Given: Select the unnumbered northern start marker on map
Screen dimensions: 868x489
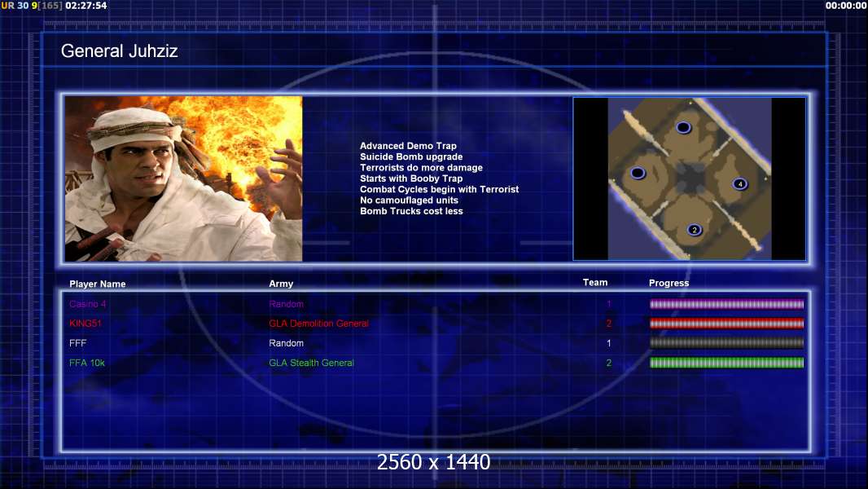Looking at the screenshot, I should 684,127.
